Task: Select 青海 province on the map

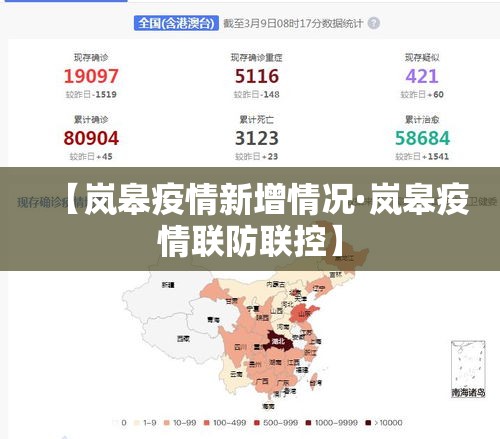Action: click(213, 320)
